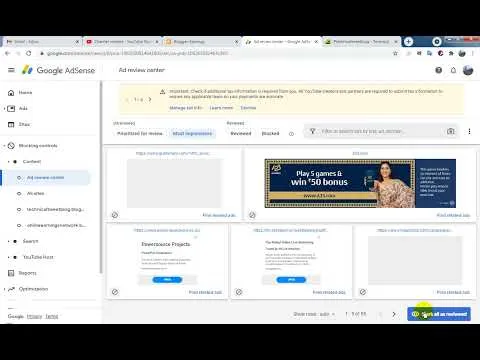Select the Prioritized for review tab
The height and width of the screenshot is (360, 480).
[x=140, y=133]
